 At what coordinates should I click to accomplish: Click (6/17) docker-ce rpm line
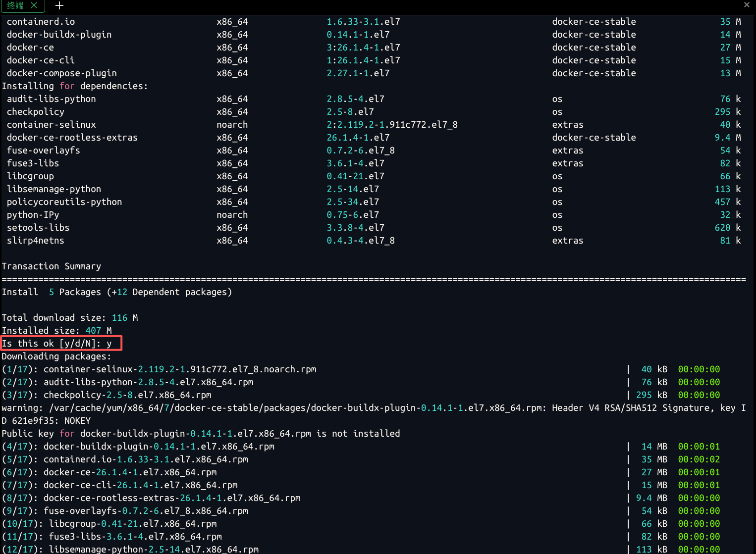click(x=361, y=472)
